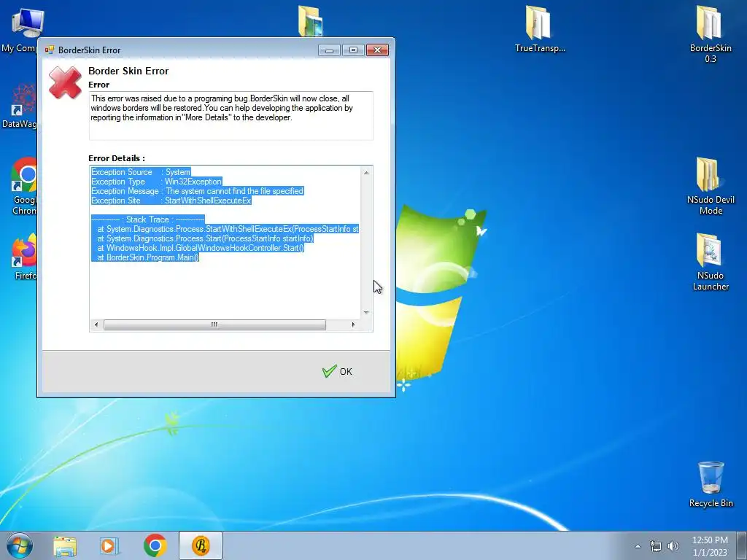Click the error details scroll up arrow
The height and width of the screenshot is (560, 747).
[x=366, y=172]
